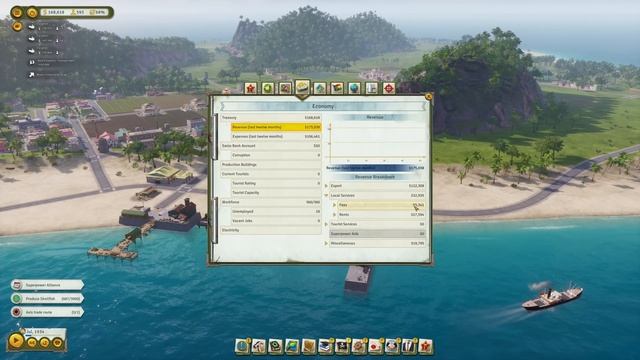Screen dimensions: 640x360
Task: Click the Revenue graph area
Action: (x=376, y=142)
